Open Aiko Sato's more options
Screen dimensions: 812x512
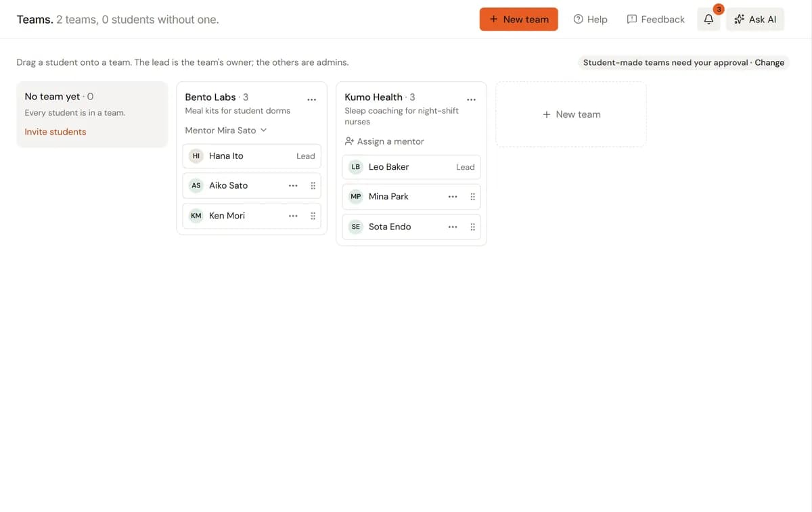click(293, 185)
